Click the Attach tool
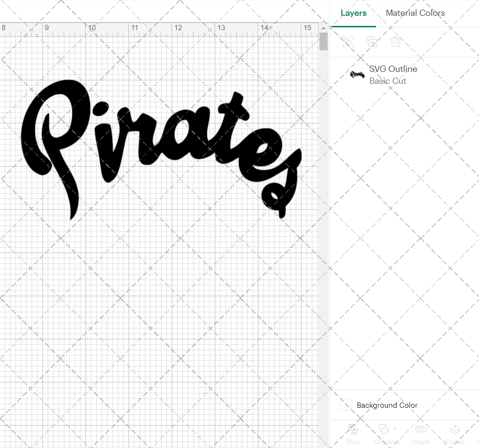The width and height of the screenshot is (479, 448). point(421,434)
